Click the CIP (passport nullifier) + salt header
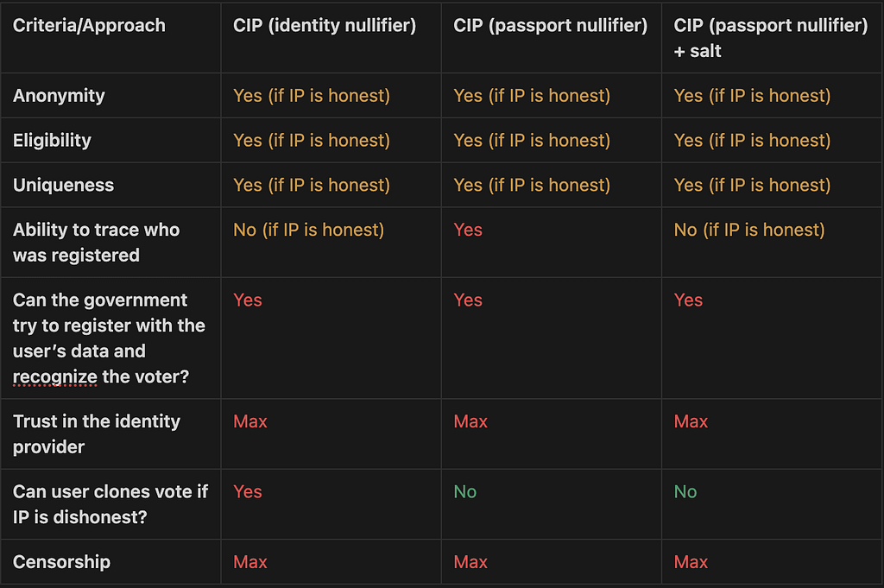884x588 pixels. (x=771, y=38)
